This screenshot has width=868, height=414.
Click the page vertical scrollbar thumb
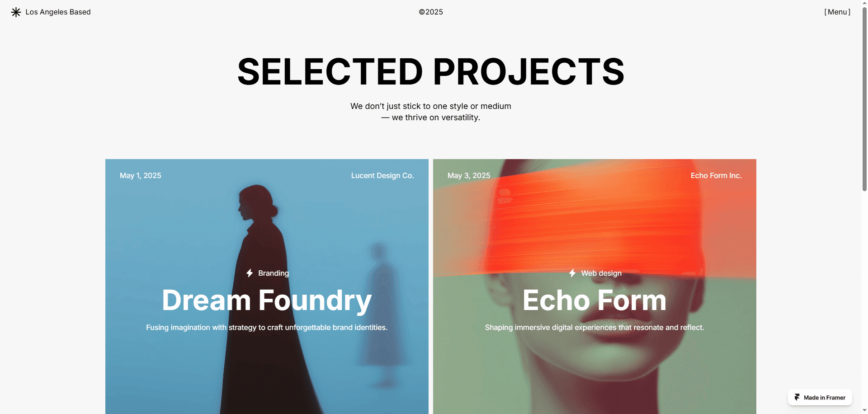click(x=864, y=99)
